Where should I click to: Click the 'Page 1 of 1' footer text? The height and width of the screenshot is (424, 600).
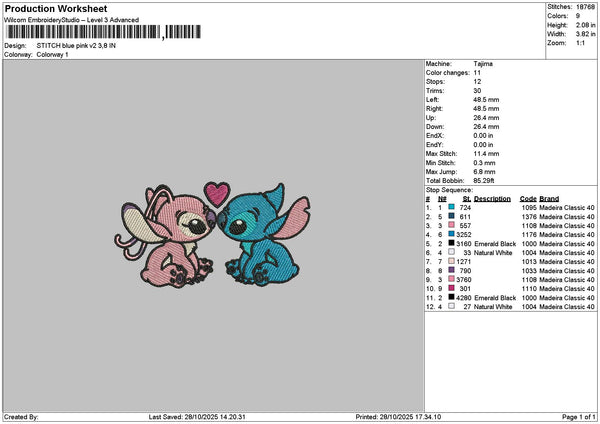click(579, 417)
